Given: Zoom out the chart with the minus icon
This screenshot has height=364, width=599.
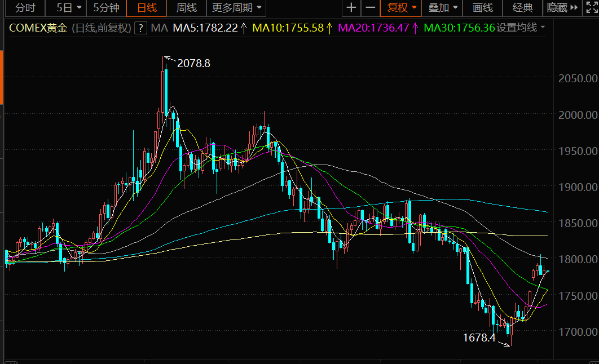Looking at the screenshot, I should [371, 8].
